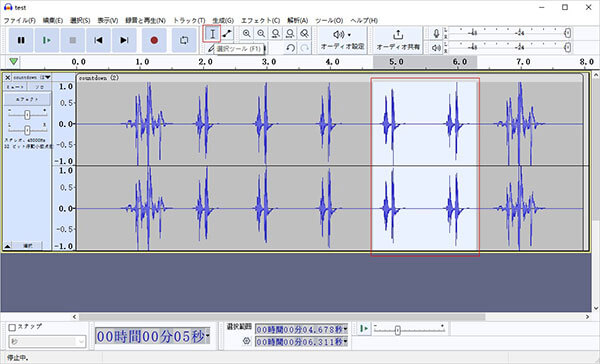Viewport: 600px width, 364px height.
Task: Click the track 選択 select button
Action: click(x=28, y=246)
